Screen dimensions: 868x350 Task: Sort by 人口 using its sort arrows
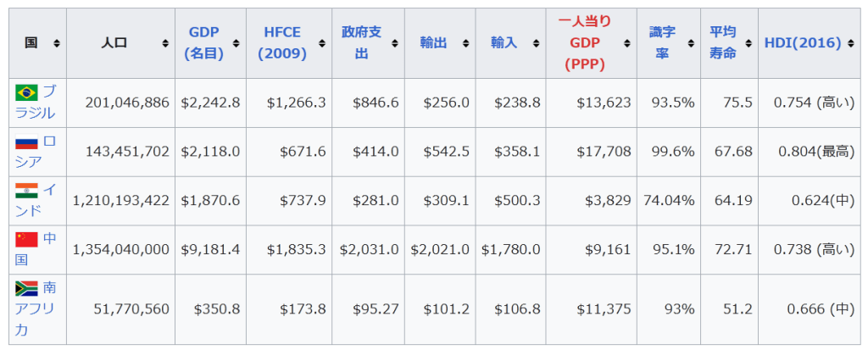coord(164,43)
